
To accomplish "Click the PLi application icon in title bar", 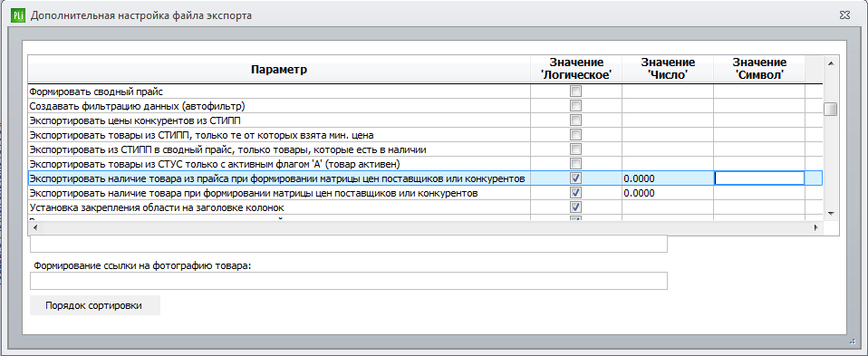I will coord(18,15).
